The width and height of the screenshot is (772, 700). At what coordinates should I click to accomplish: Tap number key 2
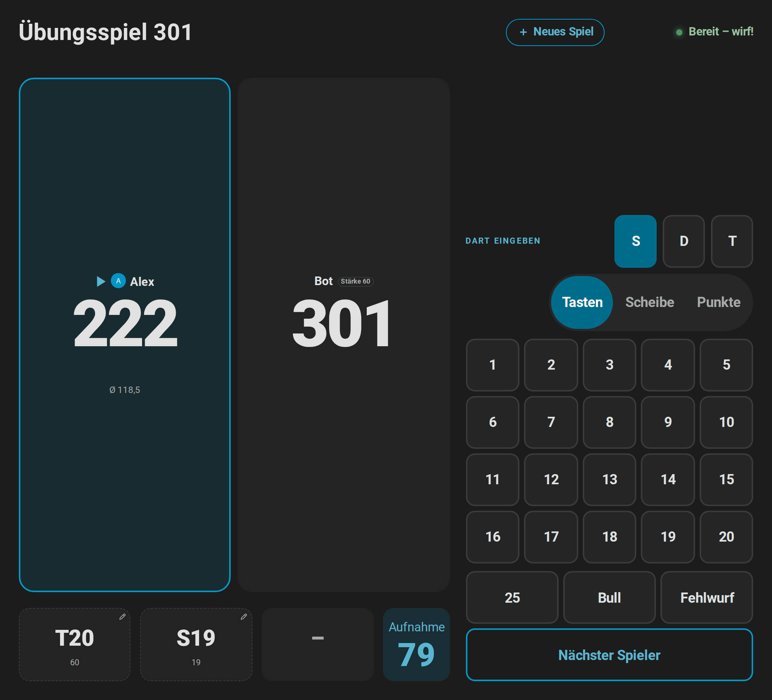pos(551,365)
